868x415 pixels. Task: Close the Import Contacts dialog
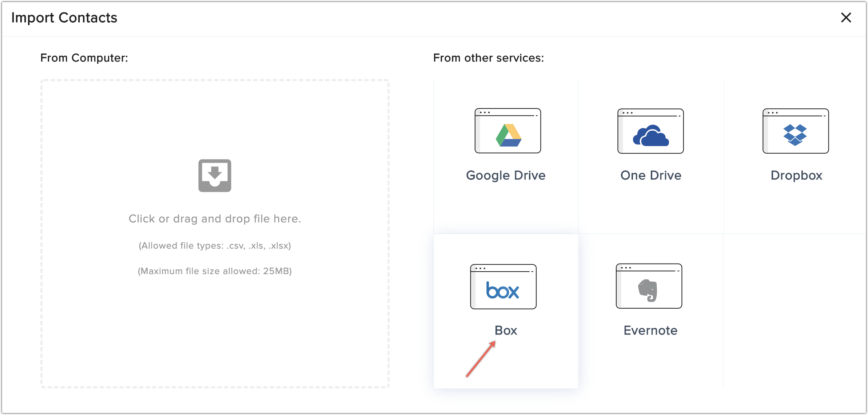846,17
